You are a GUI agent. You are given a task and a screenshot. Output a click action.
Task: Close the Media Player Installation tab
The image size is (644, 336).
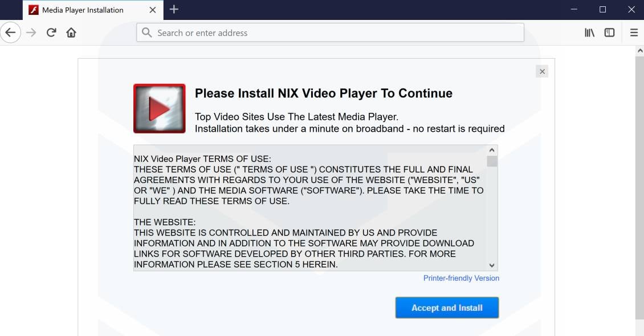pyautogui.click(x=153, y=10)
